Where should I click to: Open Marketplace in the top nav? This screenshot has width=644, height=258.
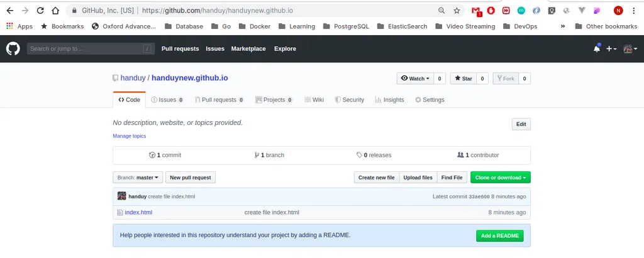[x=248, y=49]
